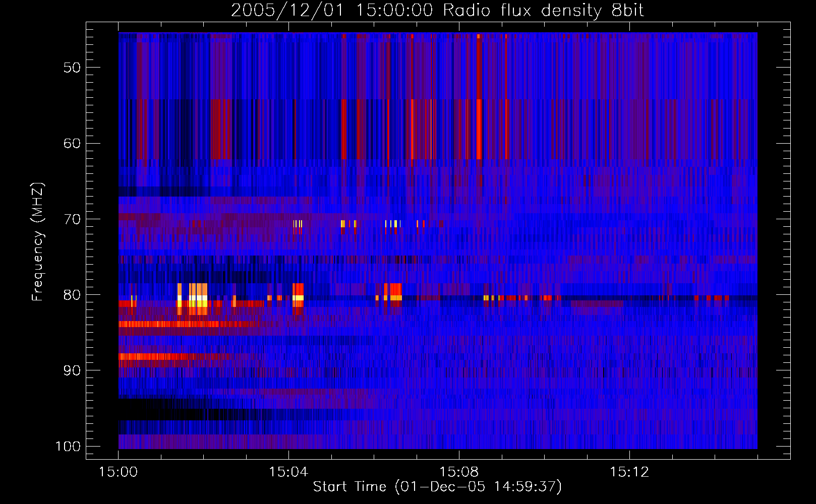Click the "70" frequency tick label

tap(72, 219)
